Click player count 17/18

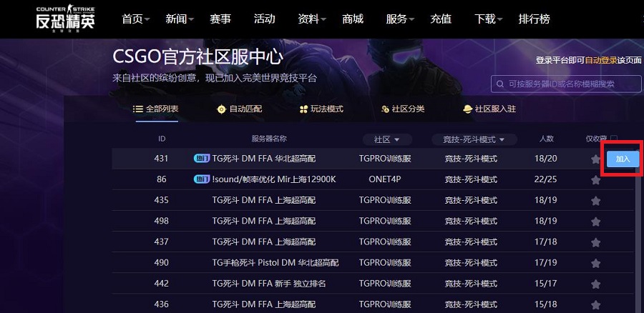tap(546, 242)
